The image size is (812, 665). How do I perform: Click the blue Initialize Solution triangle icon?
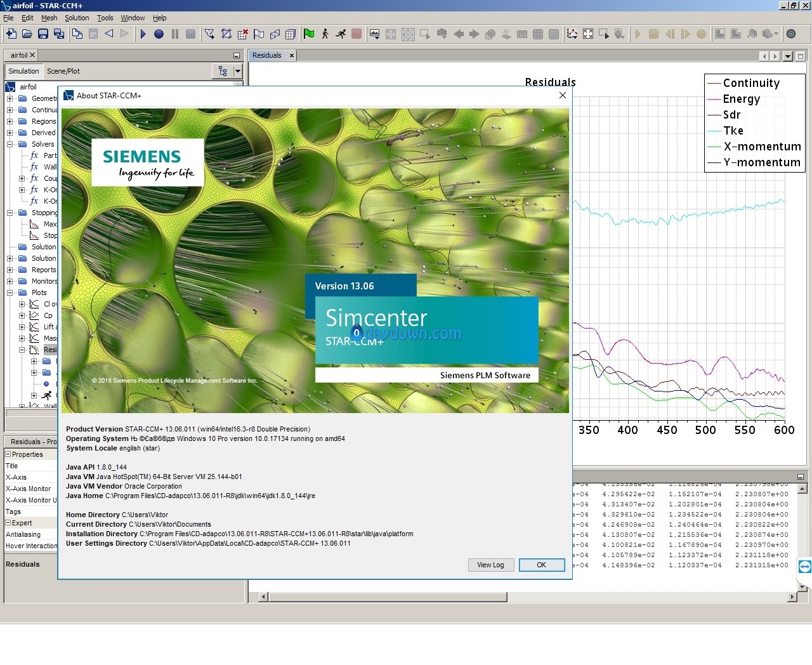(x=143, y=34)
